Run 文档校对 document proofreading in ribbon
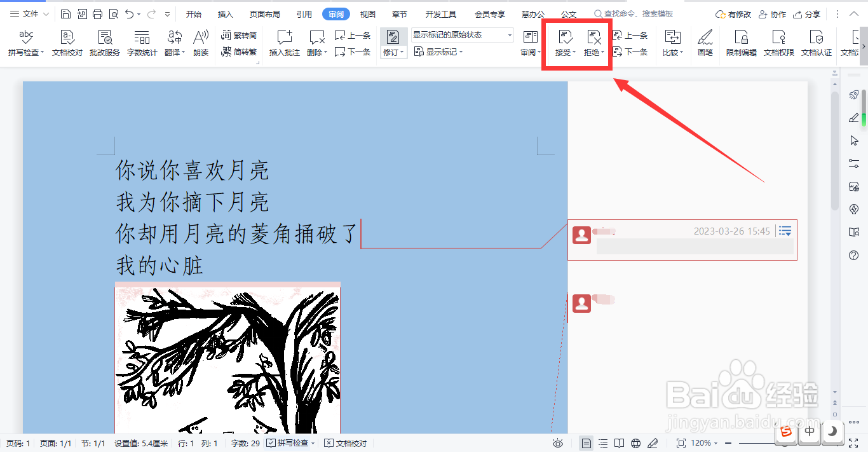Viewport: 868px width, 452px height. pos(67,44)
